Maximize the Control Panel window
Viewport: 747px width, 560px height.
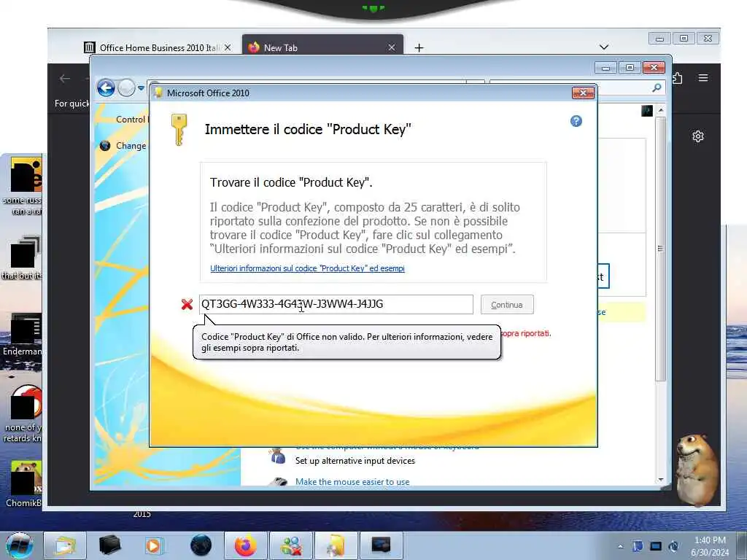(x=630, y=68)
